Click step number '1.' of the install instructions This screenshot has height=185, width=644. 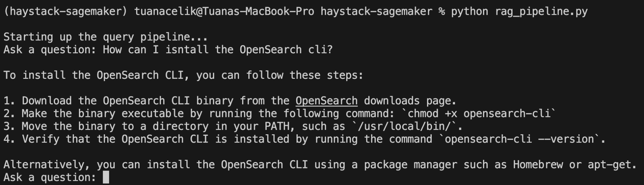(9, 101)
